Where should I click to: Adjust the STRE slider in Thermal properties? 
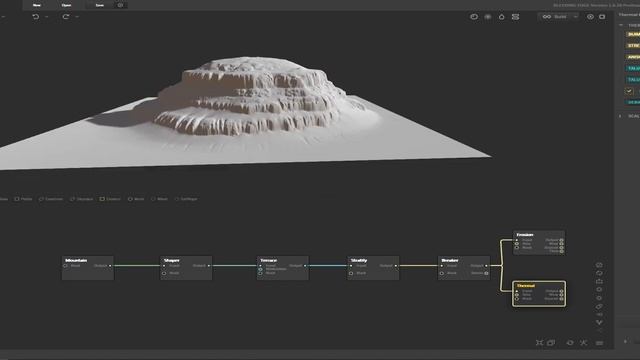pyautogui.click(x=633, y=45)
